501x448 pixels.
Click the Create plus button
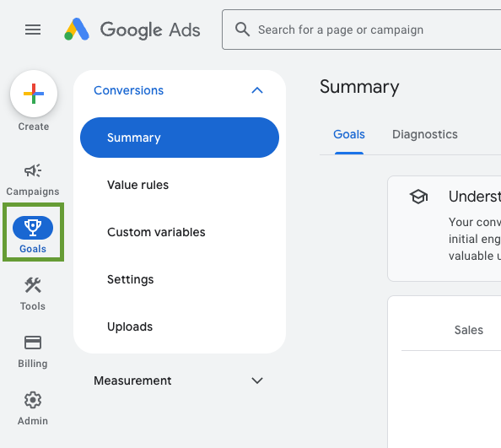click(34, 94)
